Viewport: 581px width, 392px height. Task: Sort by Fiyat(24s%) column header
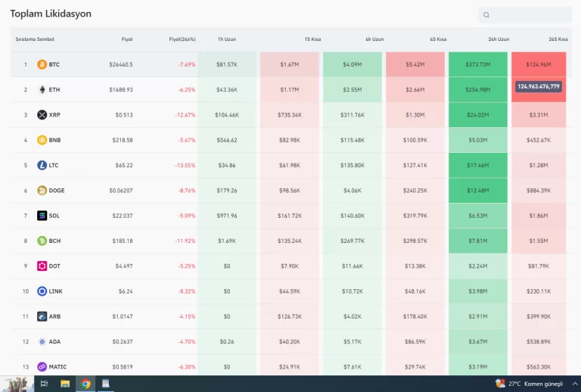[182, 39]
